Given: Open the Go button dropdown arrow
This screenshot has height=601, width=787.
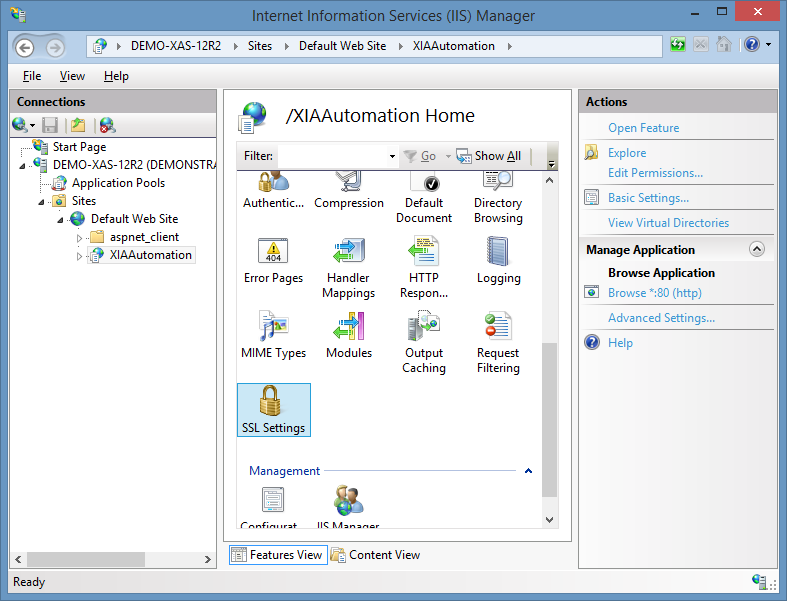Looking at the screenshot, I should [448, 156].
